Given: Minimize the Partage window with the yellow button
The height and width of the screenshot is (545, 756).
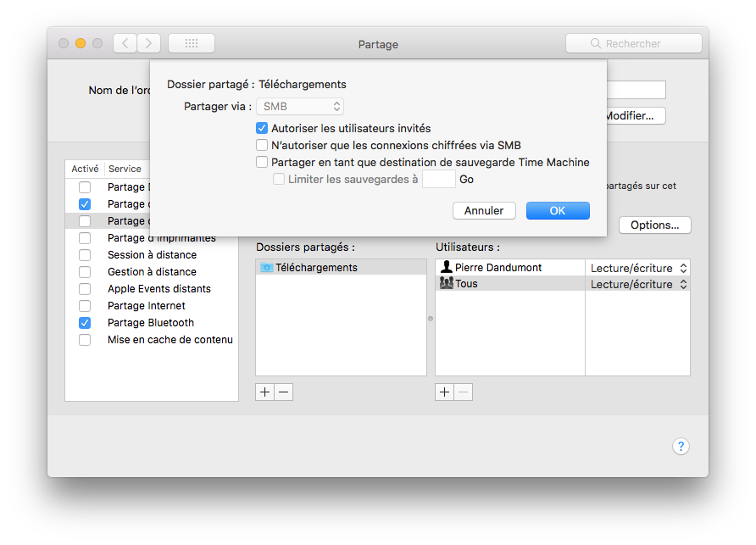Looking at the screenshot, I should pyautogui.click(x=81, y=43).
